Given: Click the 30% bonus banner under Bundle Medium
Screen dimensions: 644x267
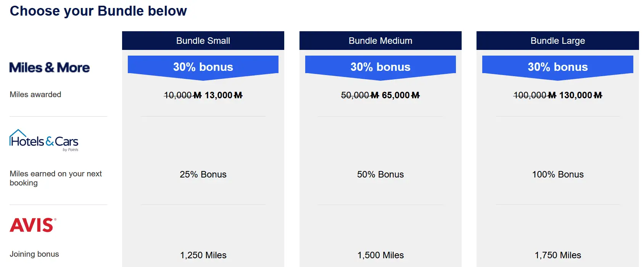Looking at the screenshot, I should click(x=380, y=67).
